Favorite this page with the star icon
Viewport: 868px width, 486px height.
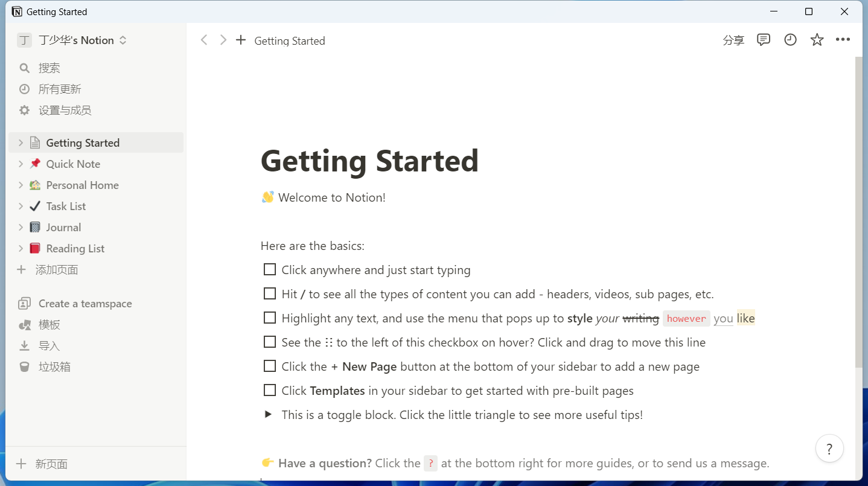817,40
